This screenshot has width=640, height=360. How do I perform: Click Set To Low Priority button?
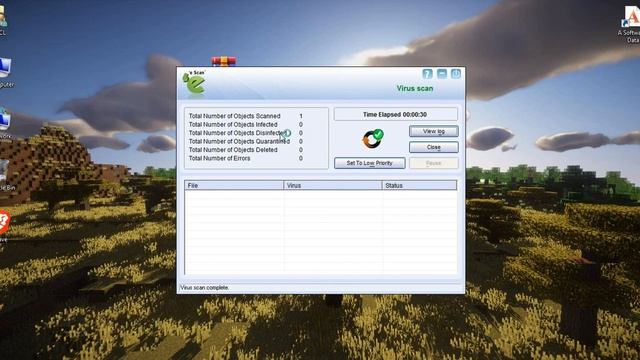click(370, 163)
